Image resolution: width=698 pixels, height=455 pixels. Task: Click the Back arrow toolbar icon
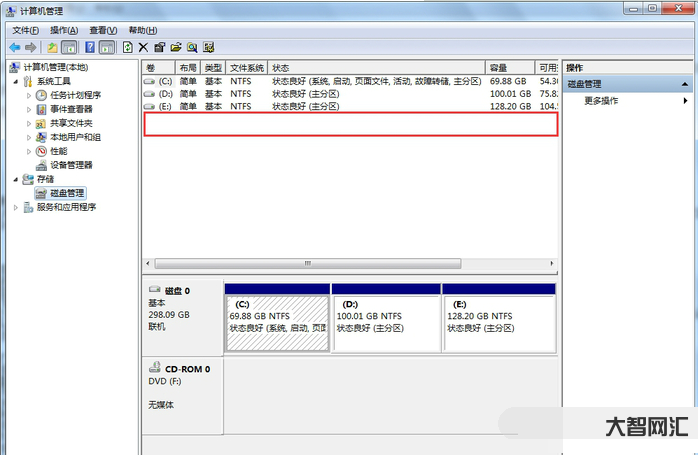click(15, 47)
